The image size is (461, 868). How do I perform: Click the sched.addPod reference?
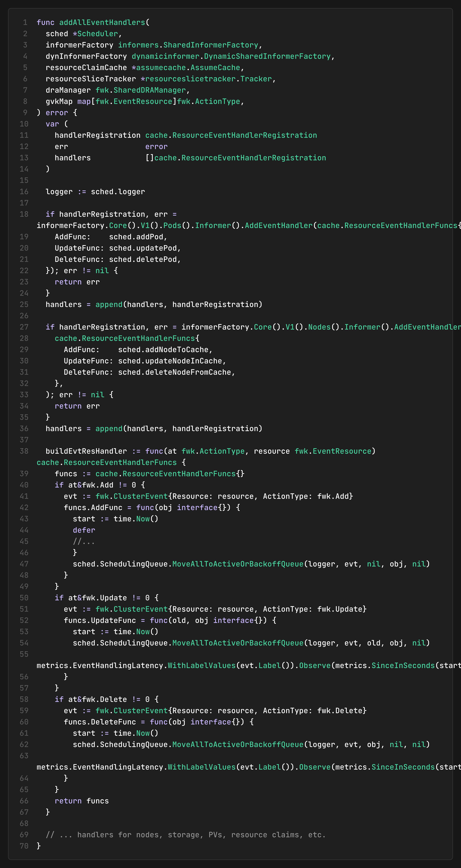point(138,237)
